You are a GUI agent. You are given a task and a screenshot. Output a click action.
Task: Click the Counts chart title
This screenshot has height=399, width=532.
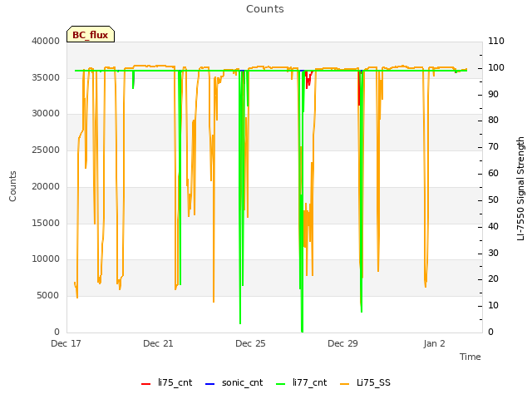click(265, 9)
